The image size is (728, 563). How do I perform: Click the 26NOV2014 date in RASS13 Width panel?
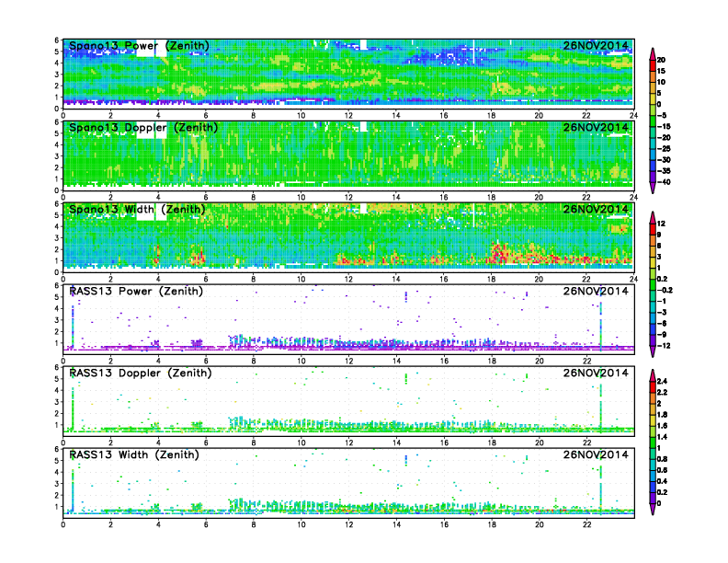click(x=596, y=454)
